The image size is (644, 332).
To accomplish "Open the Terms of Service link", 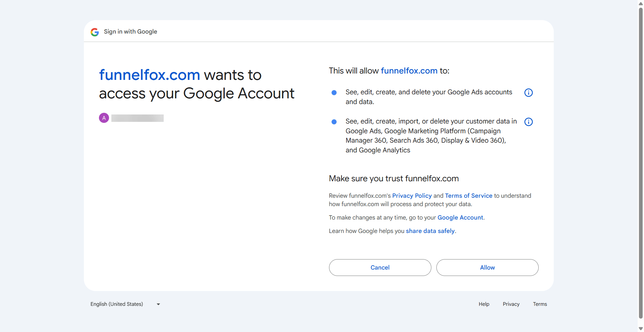I will (x=469, y=196).
